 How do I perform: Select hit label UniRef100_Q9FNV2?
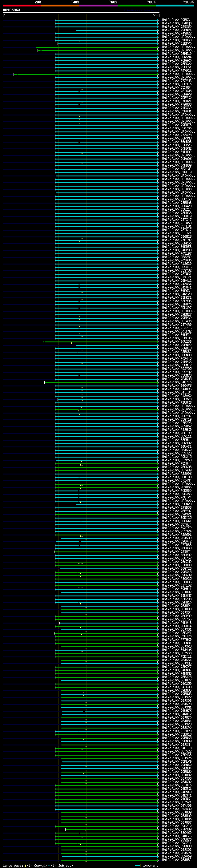177,345
